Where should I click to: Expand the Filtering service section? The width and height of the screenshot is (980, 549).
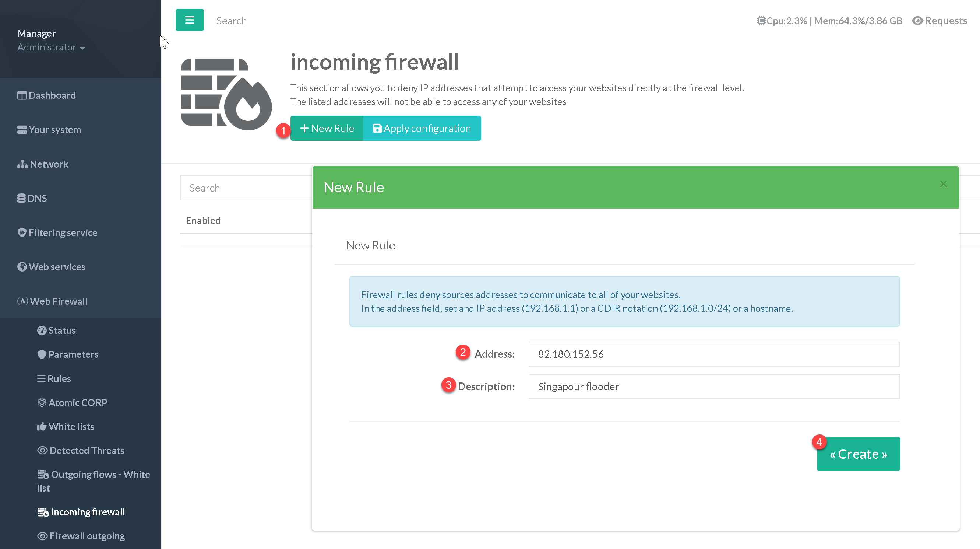(x=57, y=232)
